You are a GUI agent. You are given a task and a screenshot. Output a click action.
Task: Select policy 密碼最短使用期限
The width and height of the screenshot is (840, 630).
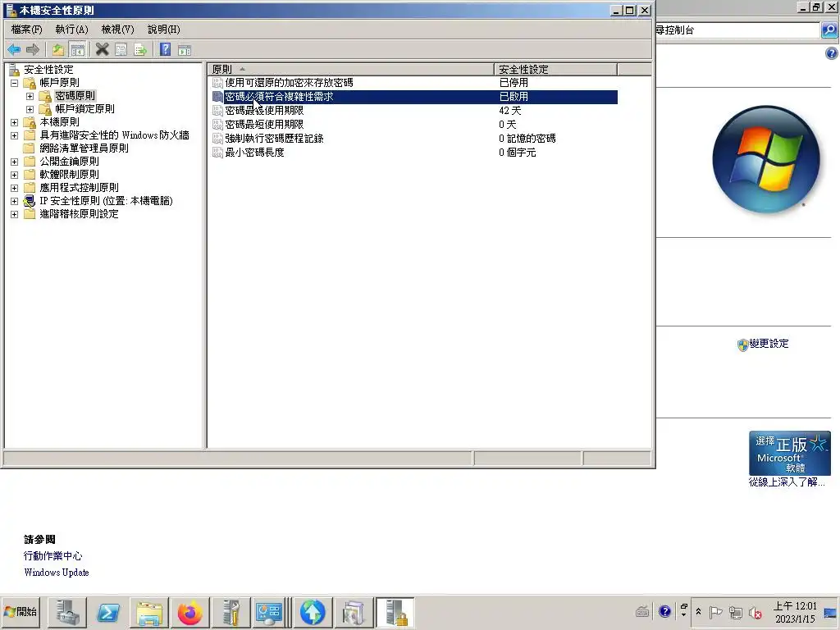264,125
